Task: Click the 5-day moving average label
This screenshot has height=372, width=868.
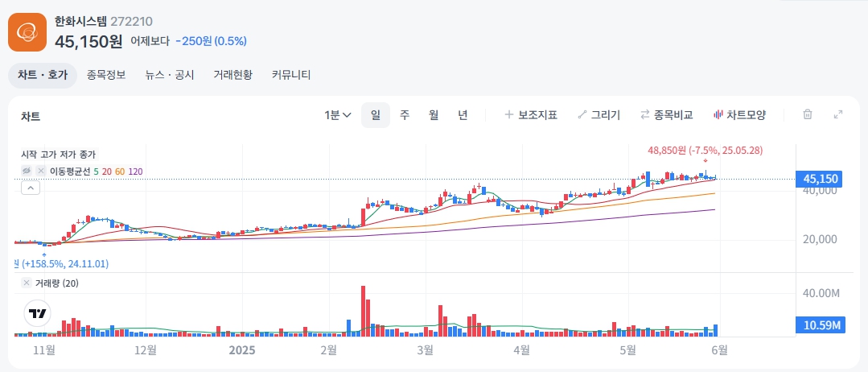Action: [x=97, y=172]
